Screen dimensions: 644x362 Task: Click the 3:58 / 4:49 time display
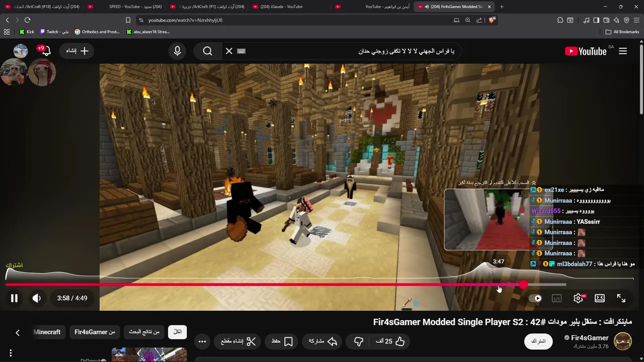click(x=72, y=298)
